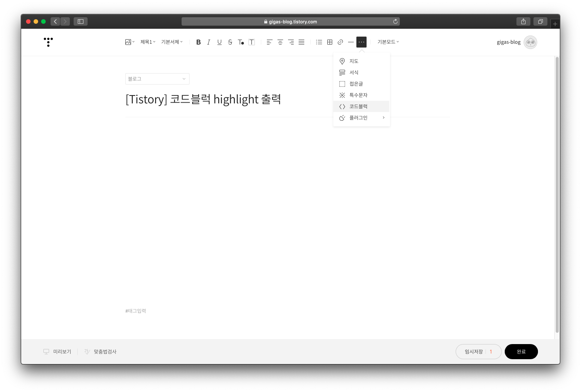This screenshot has width=581, height=392.
Task: Show the Safari tab overview
Action: 540,22
